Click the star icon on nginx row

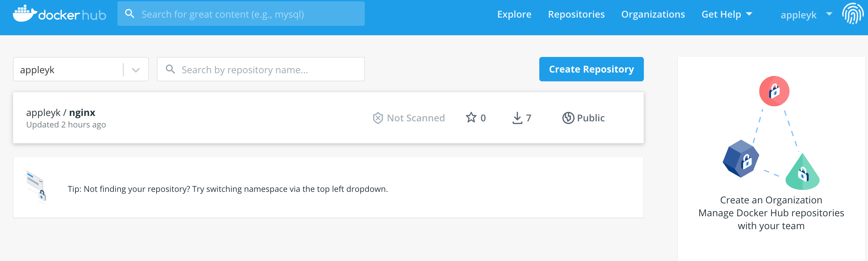pos(471,118)
